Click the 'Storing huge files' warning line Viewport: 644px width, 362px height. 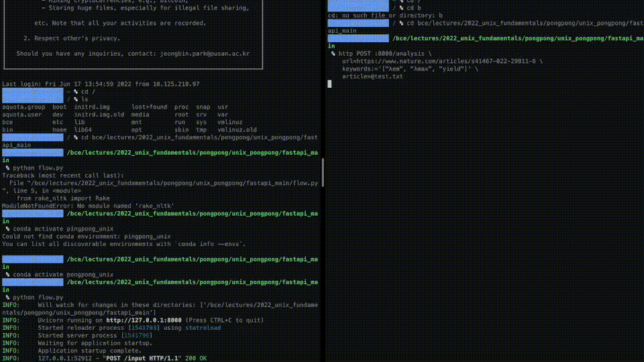(x=146, y=8)
